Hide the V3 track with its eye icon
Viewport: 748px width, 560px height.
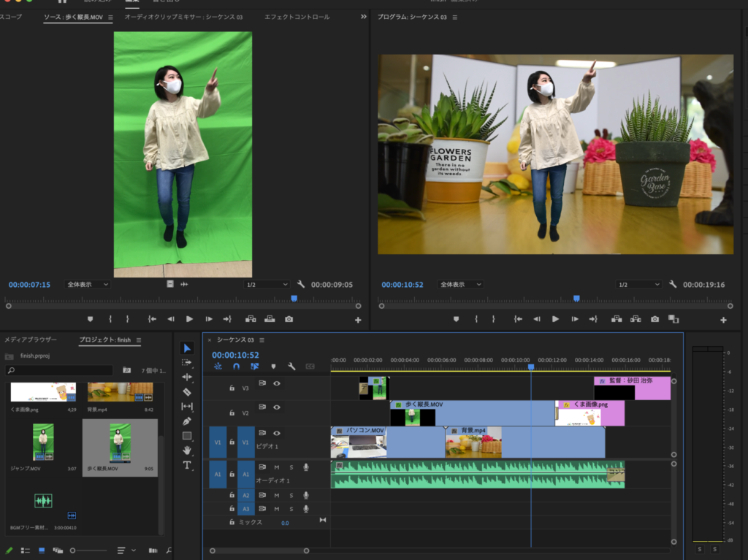click(x=277, y=383)
